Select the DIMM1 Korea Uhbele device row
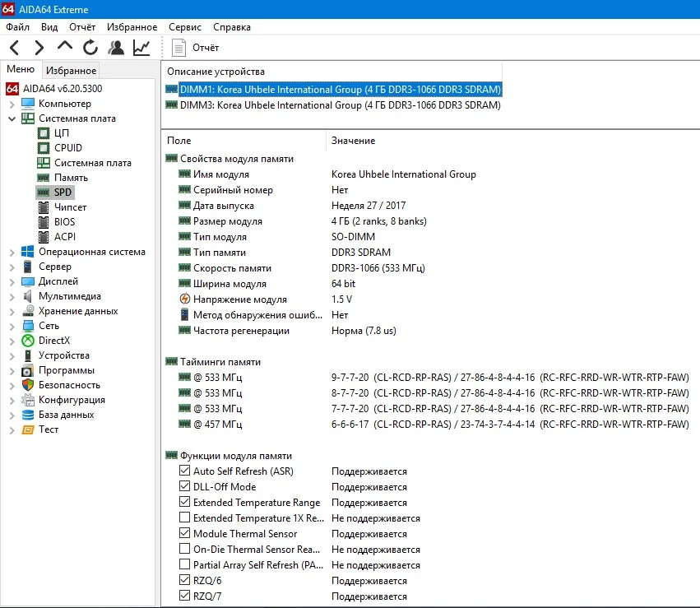 click(333, 90)
